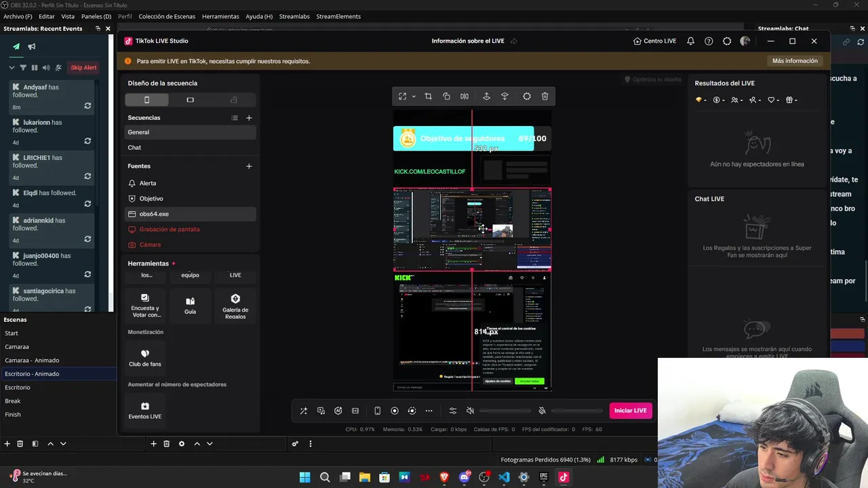Viewport: 868px width, 488px height.
Task: Start recording with the record button
Action: click(x=395, y=411)
